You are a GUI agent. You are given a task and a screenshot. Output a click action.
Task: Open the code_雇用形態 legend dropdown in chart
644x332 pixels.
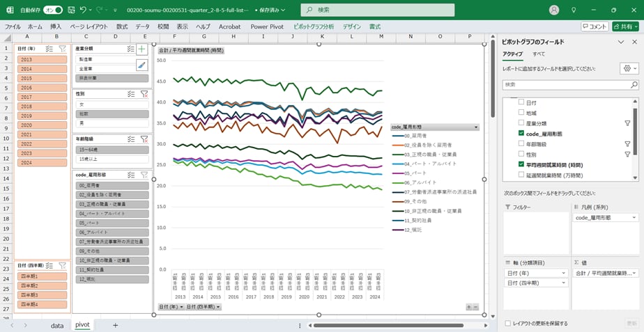click(x=476, y=127)
